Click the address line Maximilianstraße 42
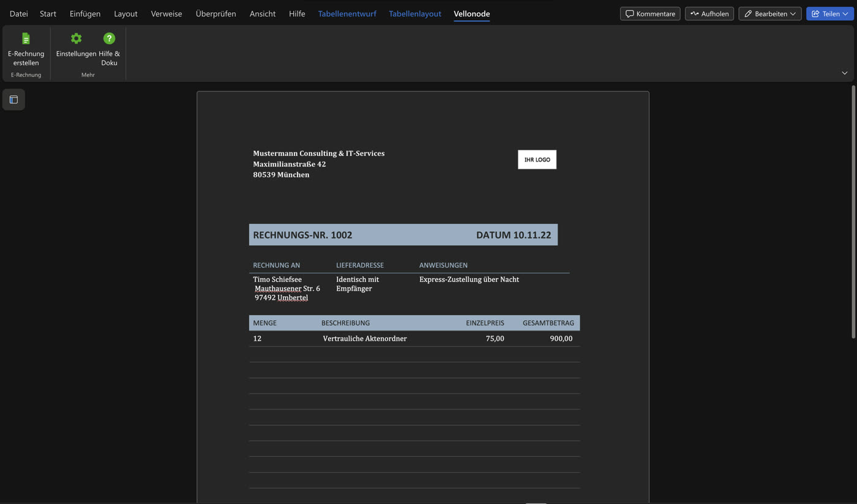857x504 pixels. (x=290, y=164)
